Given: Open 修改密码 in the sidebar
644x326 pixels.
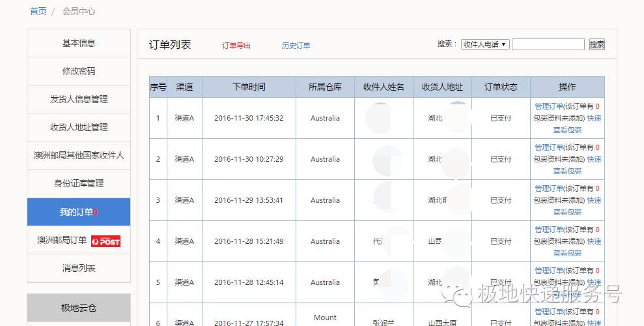Looking at the screenshot, I should click(79, 71).
